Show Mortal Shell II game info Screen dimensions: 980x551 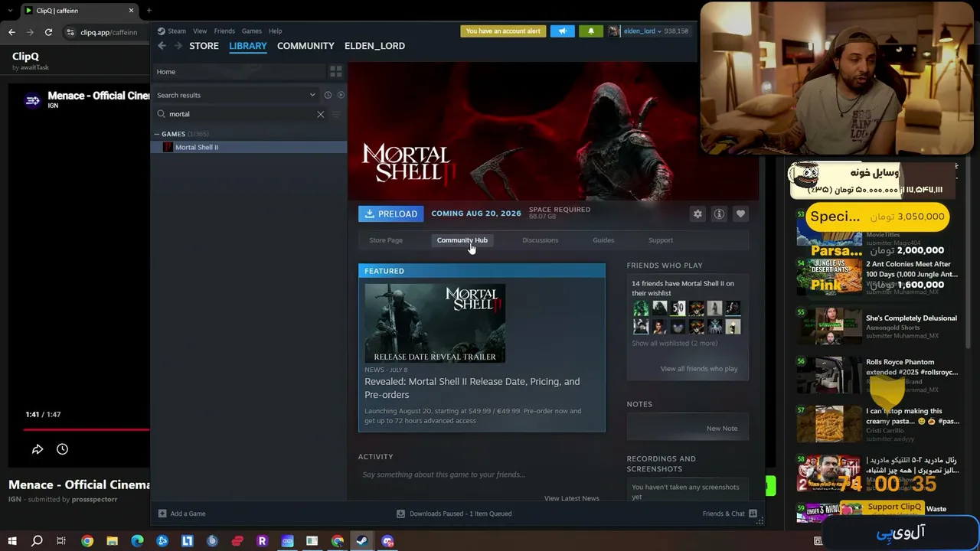(719, 214)
